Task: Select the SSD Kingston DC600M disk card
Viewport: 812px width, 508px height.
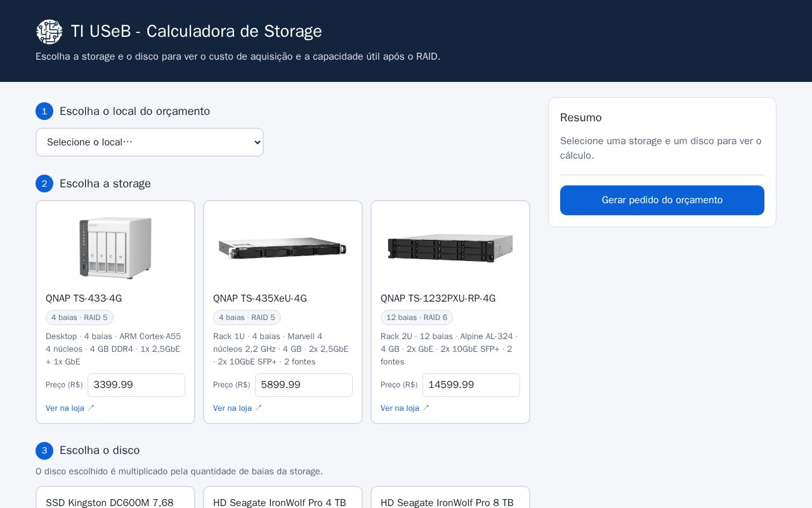Action: click(x=115, y=498)
